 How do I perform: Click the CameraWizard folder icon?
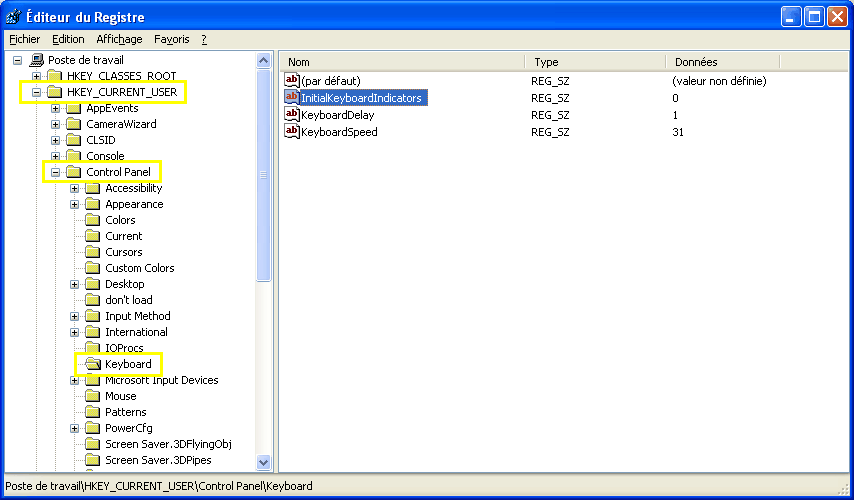[74, 124]
